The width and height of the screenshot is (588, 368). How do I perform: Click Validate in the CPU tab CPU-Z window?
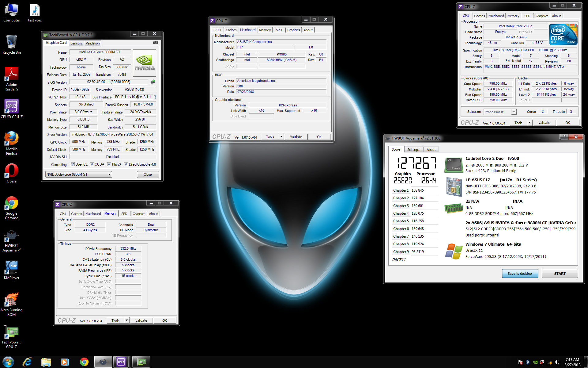(x=544, y=123)
